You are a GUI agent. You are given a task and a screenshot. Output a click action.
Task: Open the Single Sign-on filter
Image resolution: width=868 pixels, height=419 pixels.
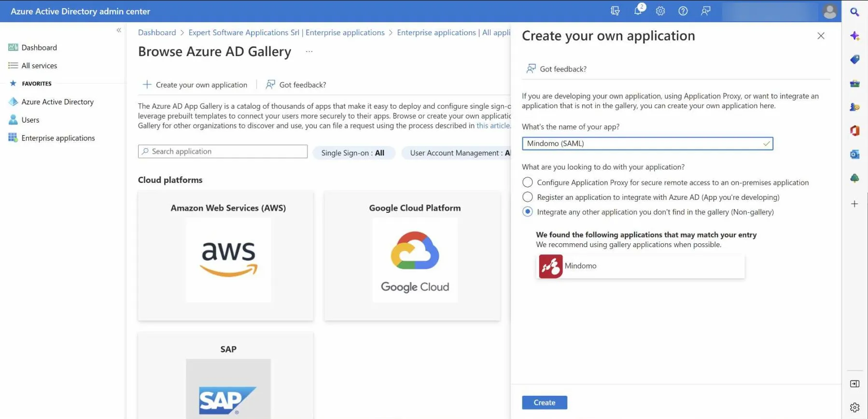pyautogui.click(x=353, y=153)
